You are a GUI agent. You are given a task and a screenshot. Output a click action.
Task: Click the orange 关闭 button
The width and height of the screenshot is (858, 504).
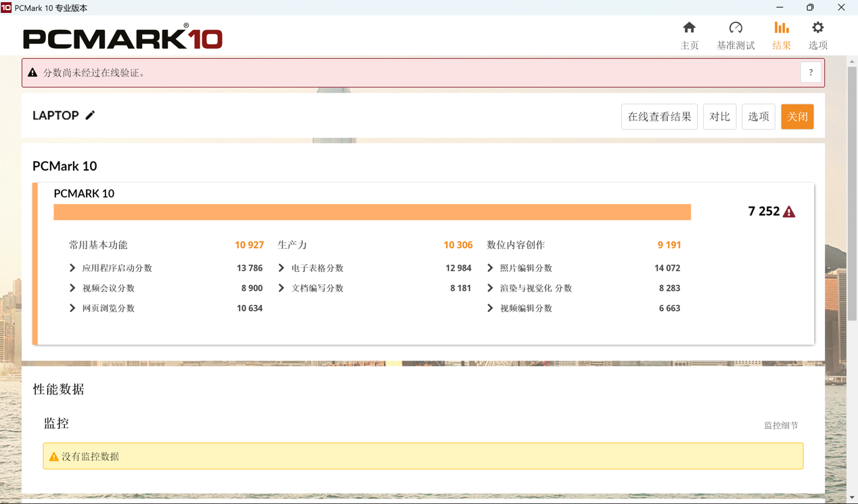[797, 117]
